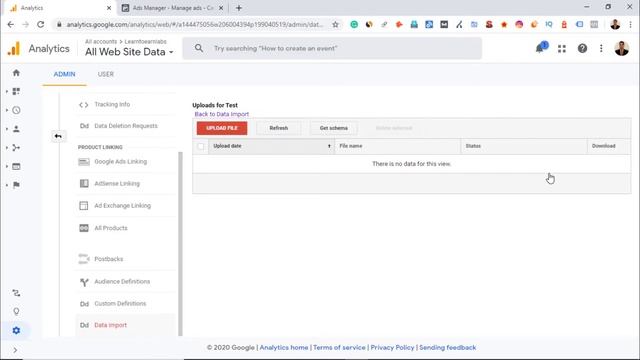Click the Analytics search input field
This screenshot has height=360, width=640.
tap(332, 48)
